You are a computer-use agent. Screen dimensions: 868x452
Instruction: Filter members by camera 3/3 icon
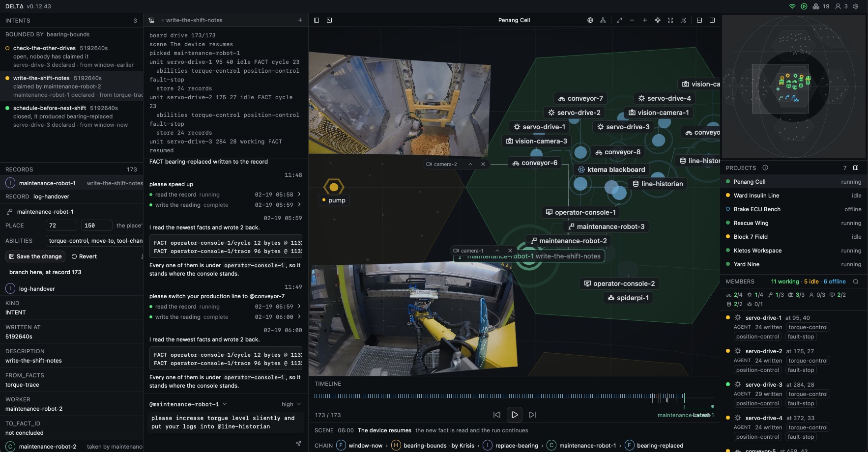pos(796,295)
